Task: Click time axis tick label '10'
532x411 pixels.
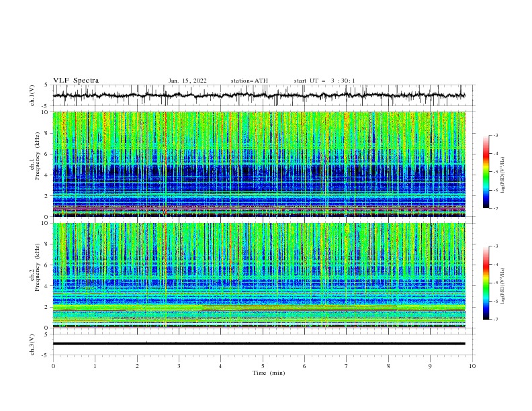Action: (x=472, y=366)
